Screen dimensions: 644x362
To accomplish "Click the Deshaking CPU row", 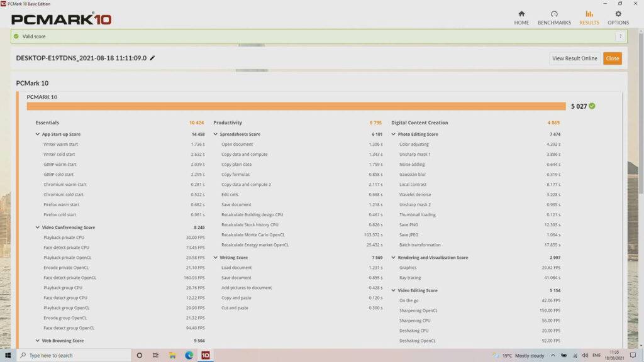I will [479, 331].
